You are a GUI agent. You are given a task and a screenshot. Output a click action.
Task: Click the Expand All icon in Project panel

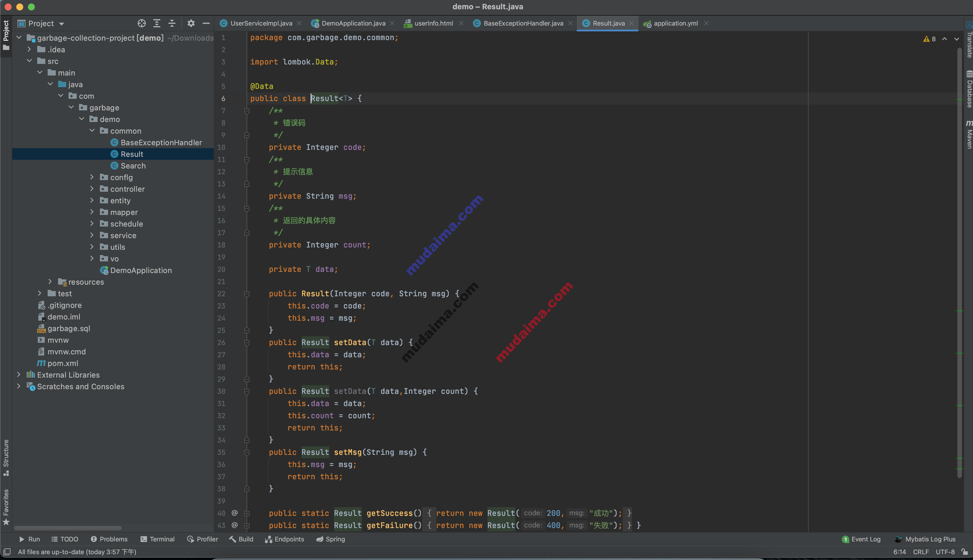point(157,24)
